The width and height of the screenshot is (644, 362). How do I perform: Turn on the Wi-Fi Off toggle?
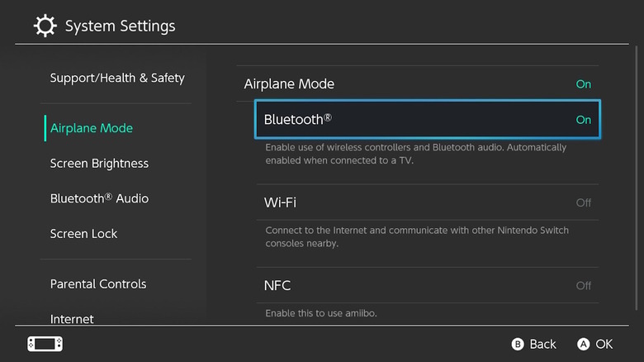(583, 202)
